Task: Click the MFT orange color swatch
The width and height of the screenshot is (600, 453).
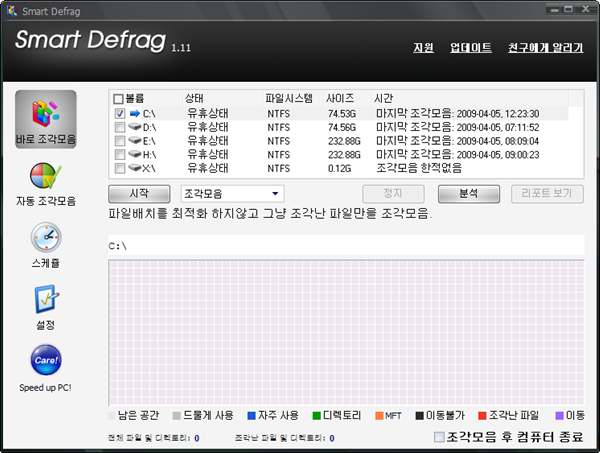Action: click(379, 416)
